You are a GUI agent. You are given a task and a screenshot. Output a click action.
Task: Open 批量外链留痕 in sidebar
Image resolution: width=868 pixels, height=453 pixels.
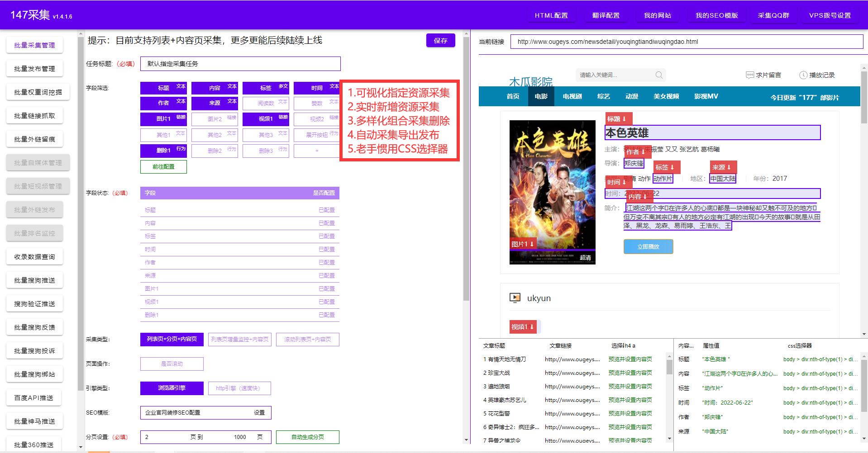(x=34, y=139)
